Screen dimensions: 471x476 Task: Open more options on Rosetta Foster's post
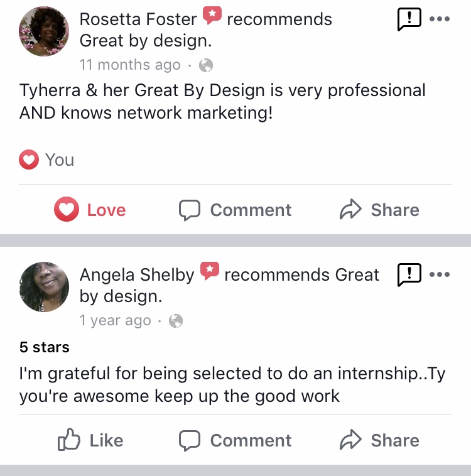(x=440, y=19)
